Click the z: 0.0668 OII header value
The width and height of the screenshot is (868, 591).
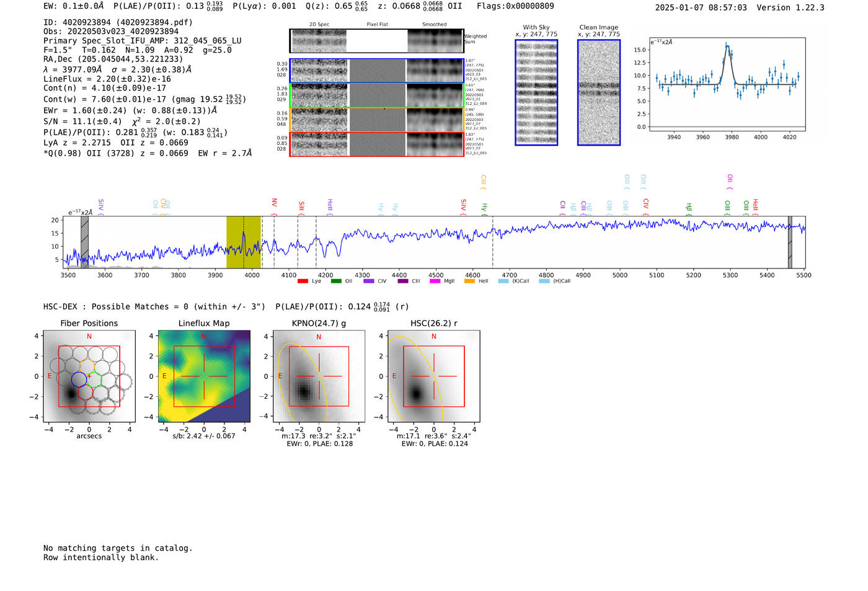point(420,6)
